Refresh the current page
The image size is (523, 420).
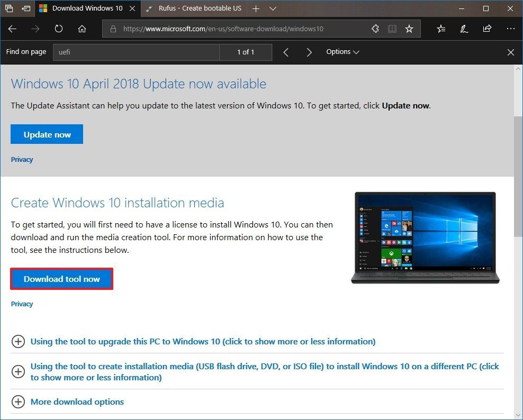tap(58, 29)
